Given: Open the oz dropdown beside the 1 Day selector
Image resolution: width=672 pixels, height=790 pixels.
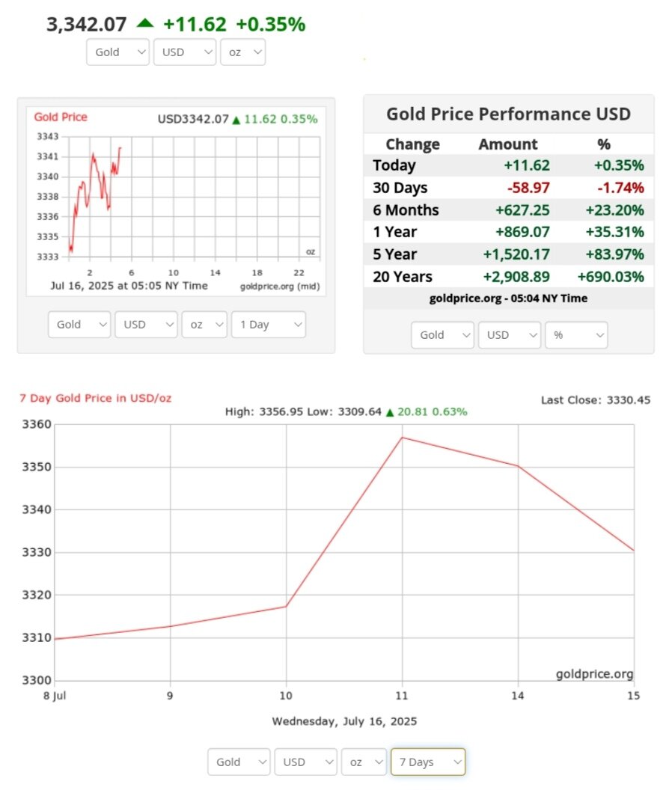Looking at the screenshot, I should 204,325.
